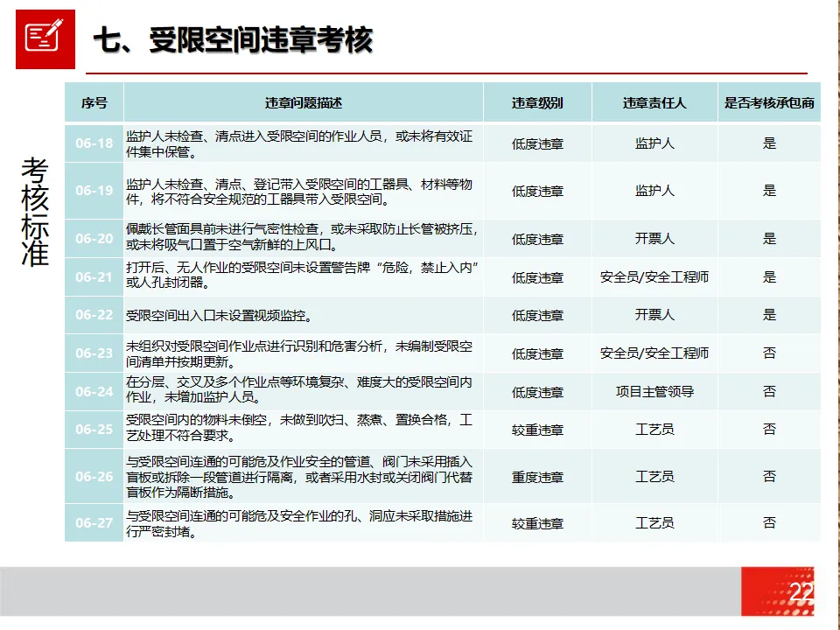Viewport: 840px width, 630px height.
Task: Select row number 06-21
Action: (94, 277)
